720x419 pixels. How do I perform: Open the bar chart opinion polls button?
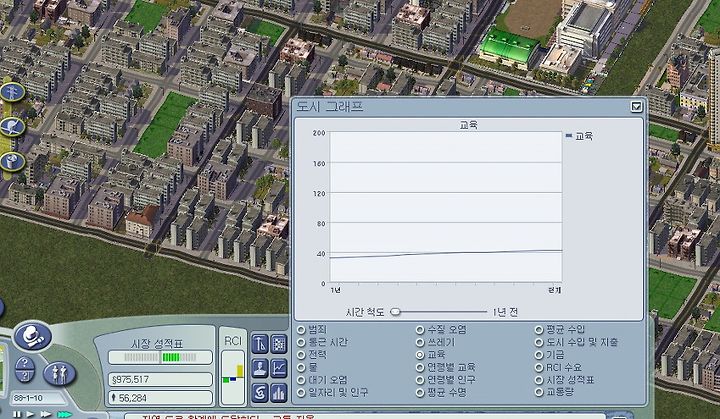(279, 393)
